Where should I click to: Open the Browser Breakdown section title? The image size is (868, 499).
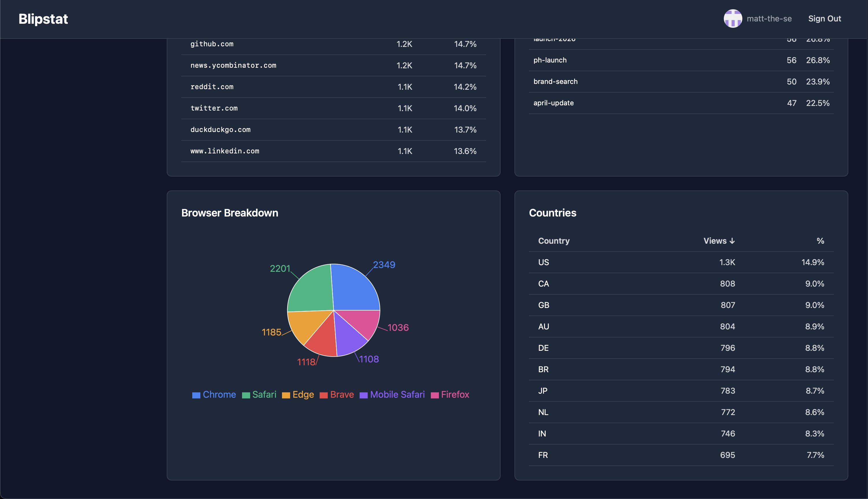coord(230,212)
